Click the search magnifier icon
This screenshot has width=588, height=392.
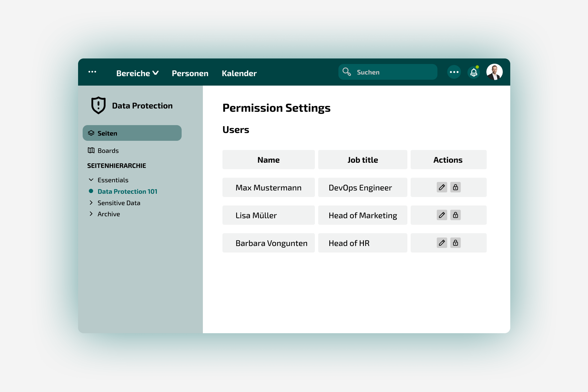[347, 72]
